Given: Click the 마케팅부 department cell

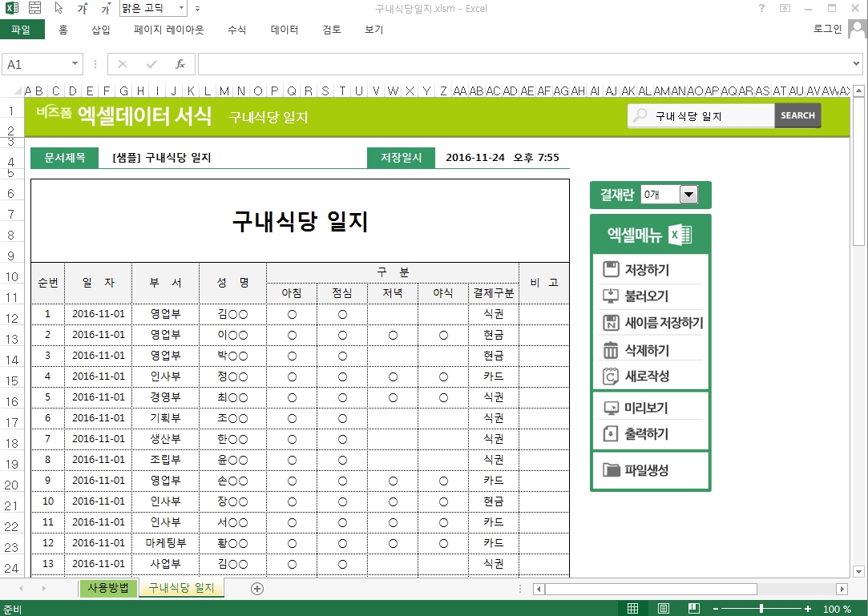Looking at the screenshot, I should click(x=166, y=543).
